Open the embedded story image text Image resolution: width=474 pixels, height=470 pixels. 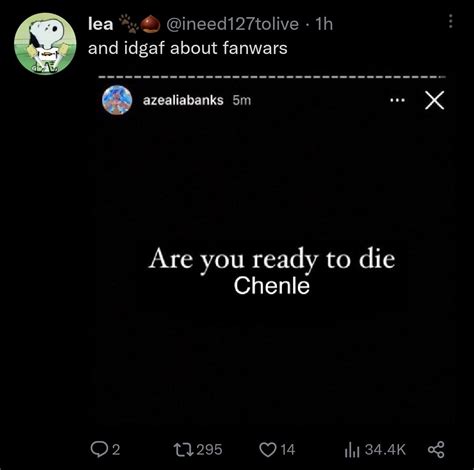point(272,271)
